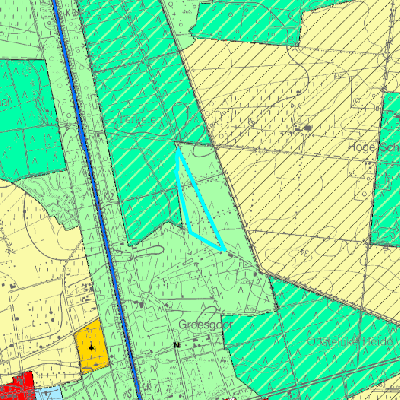Click the Hoge Sch place label
400x400 pixels.
coord(374,147)
